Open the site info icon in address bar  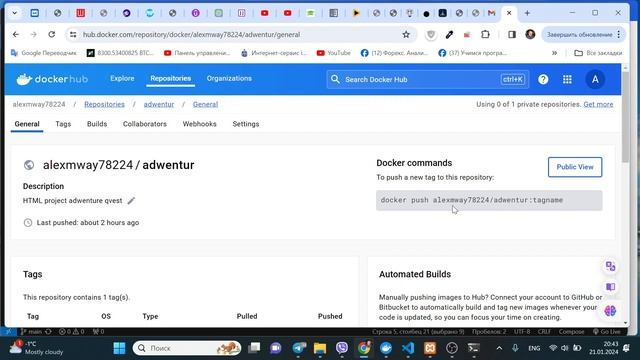[x=73, y=35]
